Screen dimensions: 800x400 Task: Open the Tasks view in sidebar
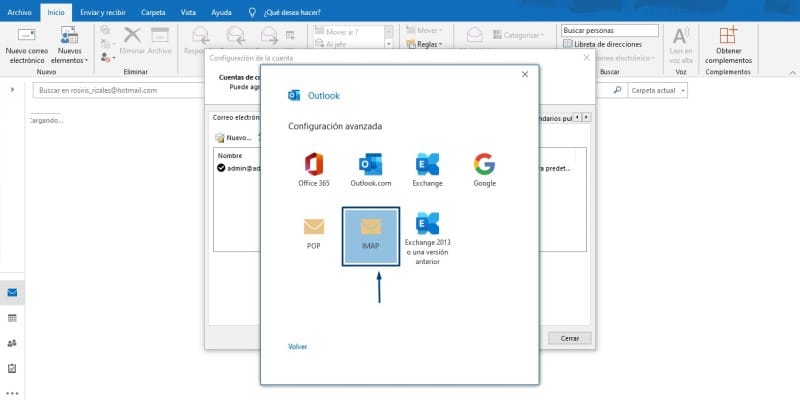tap(12, 368)
